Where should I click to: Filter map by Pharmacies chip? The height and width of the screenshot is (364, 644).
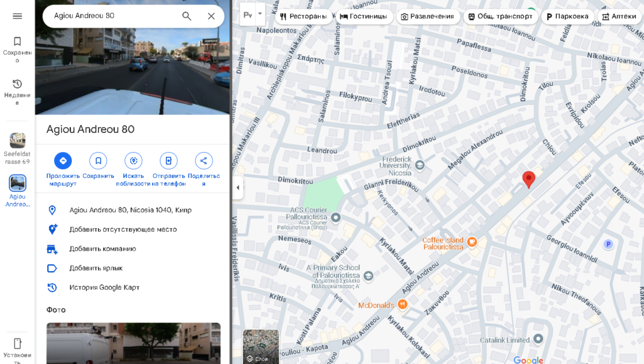click(x=619, y=16)
